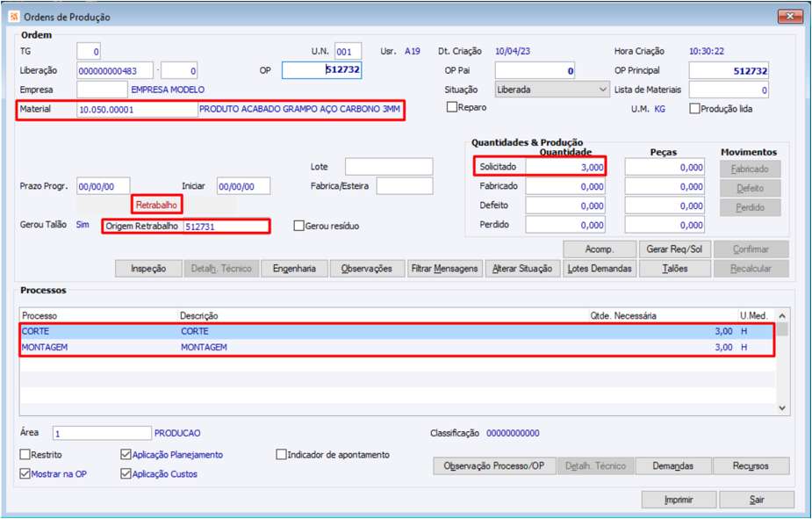This screenshot has width=812, height=519.
Task: Click the Descrição column header
Action: point(384,315)
